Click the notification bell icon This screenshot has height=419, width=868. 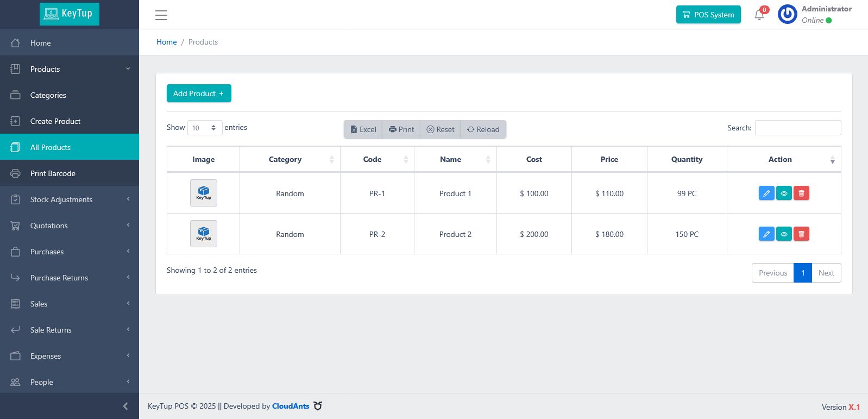click(759, 15)
